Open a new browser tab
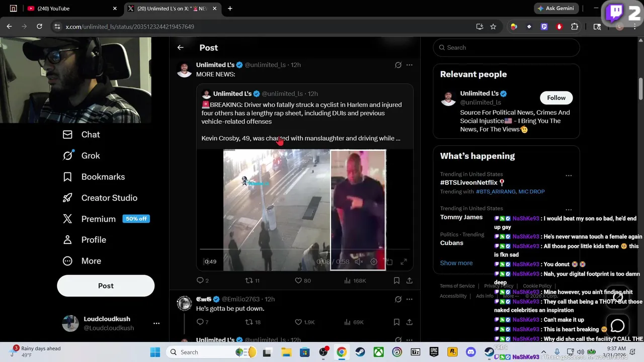Viewport: 644px width, 362px height. coord(230,9)
